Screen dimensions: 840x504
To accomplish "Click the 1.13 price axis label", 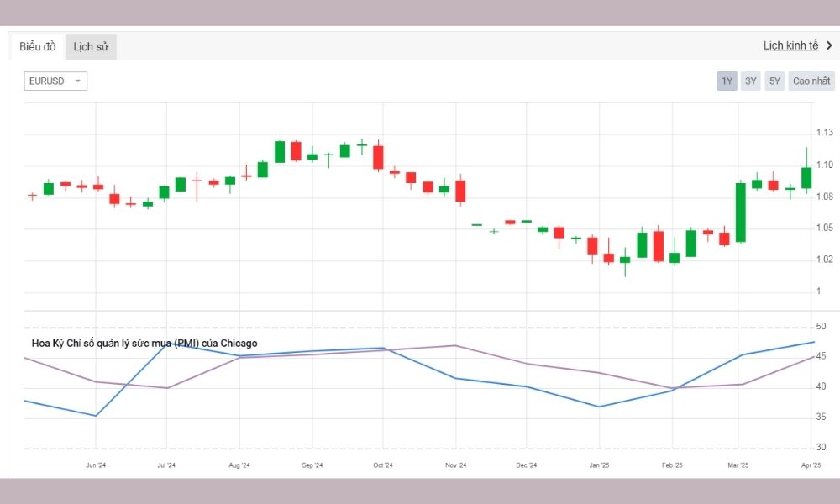I will [827, 133].
